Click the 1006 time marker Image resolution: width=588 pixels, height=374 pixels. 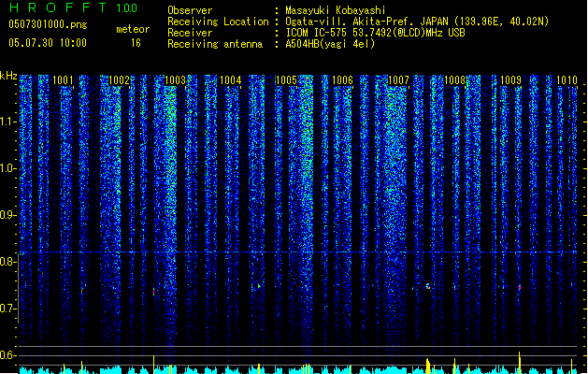click(x=342, y=80)
